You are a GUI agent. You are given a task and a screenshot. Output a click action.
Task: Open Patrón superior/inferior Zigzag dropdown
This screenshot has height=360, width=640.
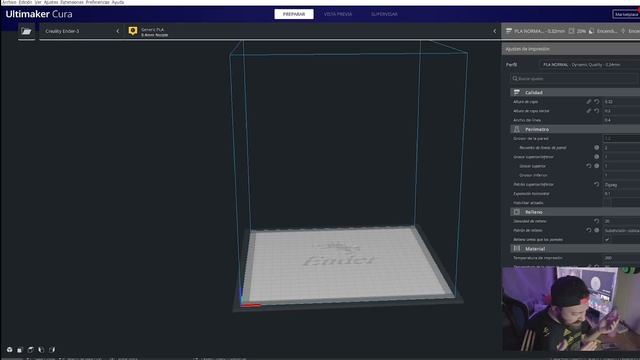point(622,184)
